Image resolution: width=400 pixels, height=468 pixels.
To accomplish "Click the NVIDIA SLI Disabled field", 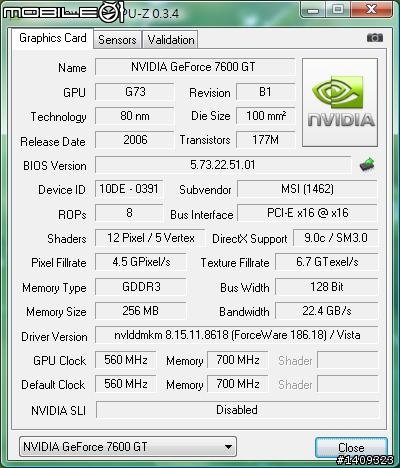I will 237,410.
